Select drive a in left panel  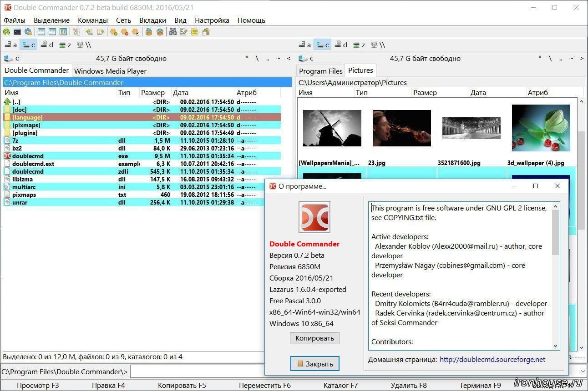10,45
